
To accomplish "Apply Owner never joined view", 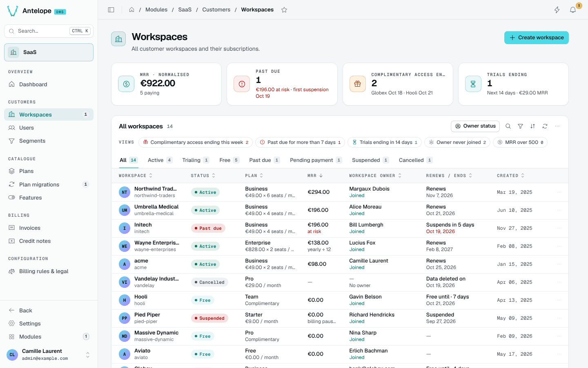I will (457, 142).
